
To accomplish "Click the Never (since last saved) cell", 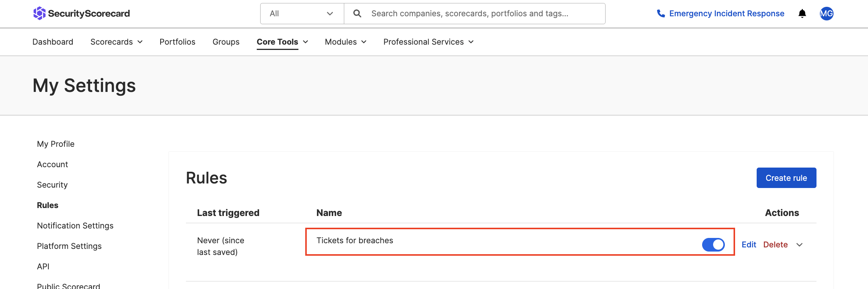I will click(220, 246).
